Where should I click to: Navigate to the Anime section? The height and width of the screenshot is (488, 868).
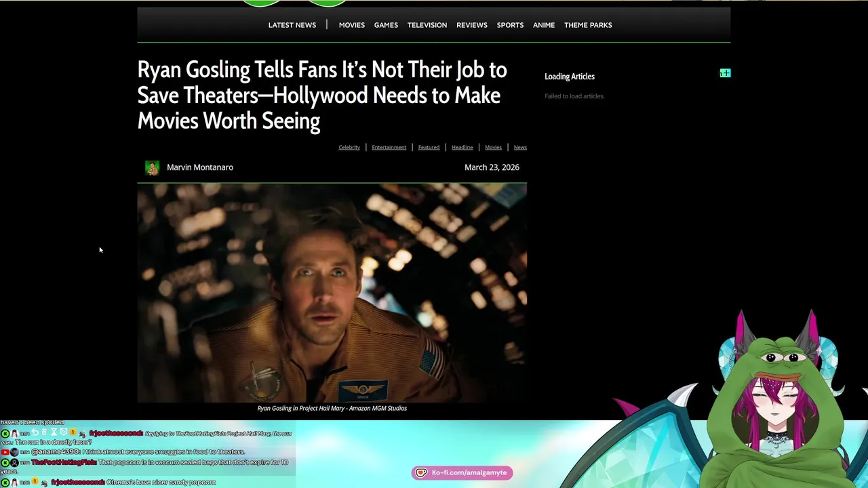click(x=544, y=25)
